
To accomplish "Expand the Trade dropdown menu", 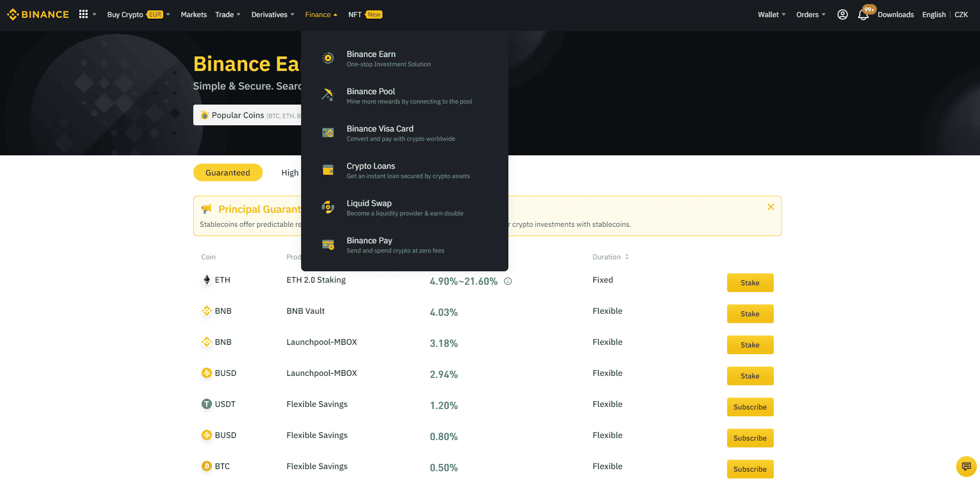I will [x=228, y=14].
